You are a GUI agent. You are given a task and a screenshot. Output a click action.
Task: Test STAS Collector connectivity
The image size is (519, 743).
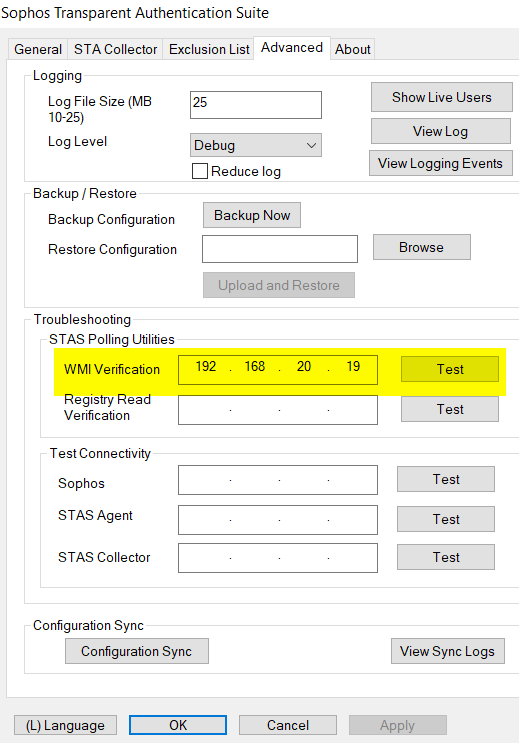(446, 557)
